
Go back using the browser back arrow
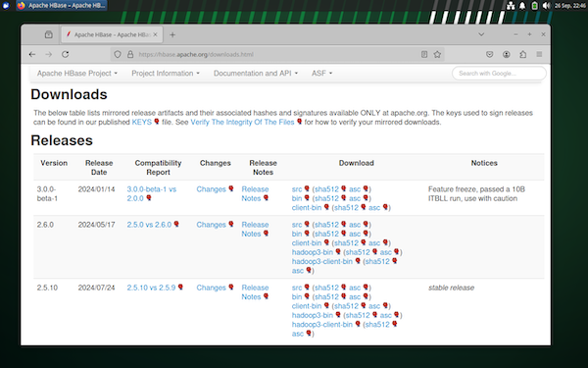point(32,54)
